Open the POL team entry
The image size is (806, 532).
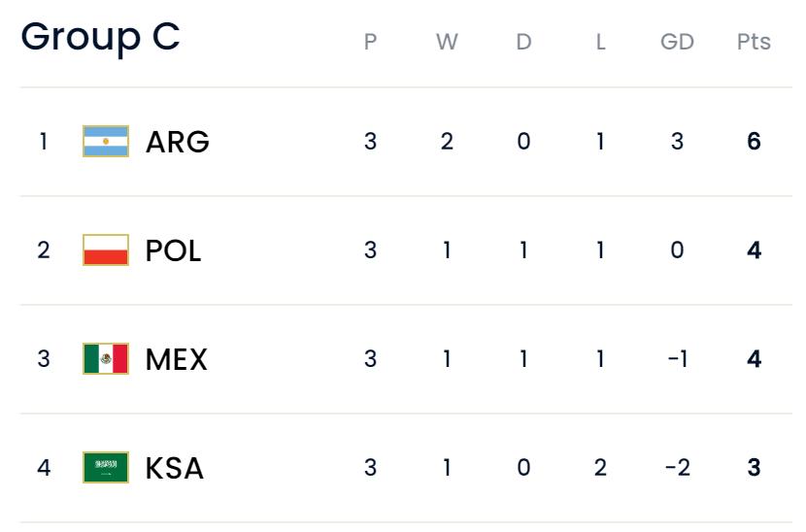(x=174, y=250)
